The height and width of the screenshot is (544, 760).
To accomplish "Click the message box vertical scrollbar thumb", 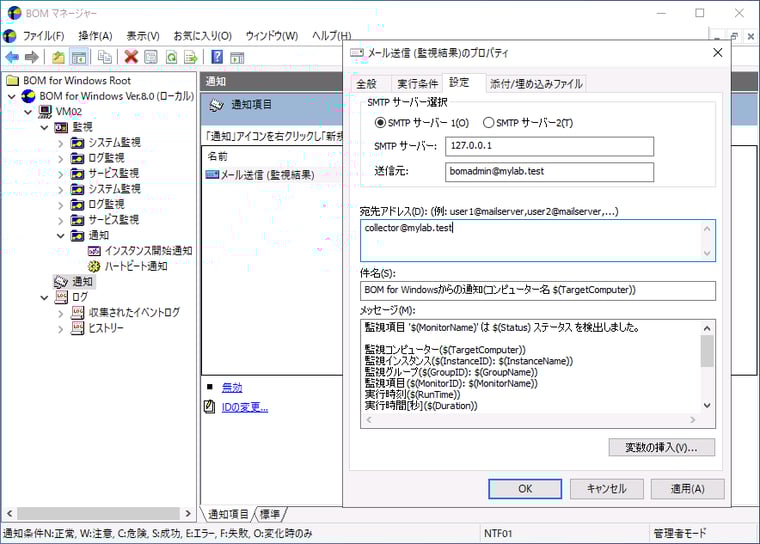I will click(x=707, y=351).
